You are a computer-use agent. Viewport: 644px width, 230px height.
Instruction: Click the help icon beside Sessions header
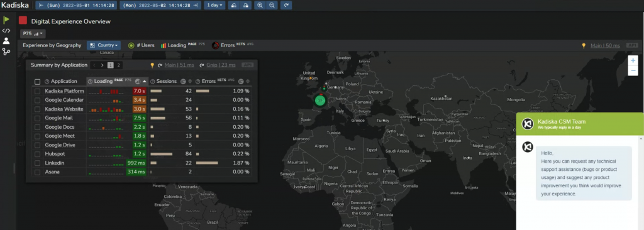(x=152, y=81)
